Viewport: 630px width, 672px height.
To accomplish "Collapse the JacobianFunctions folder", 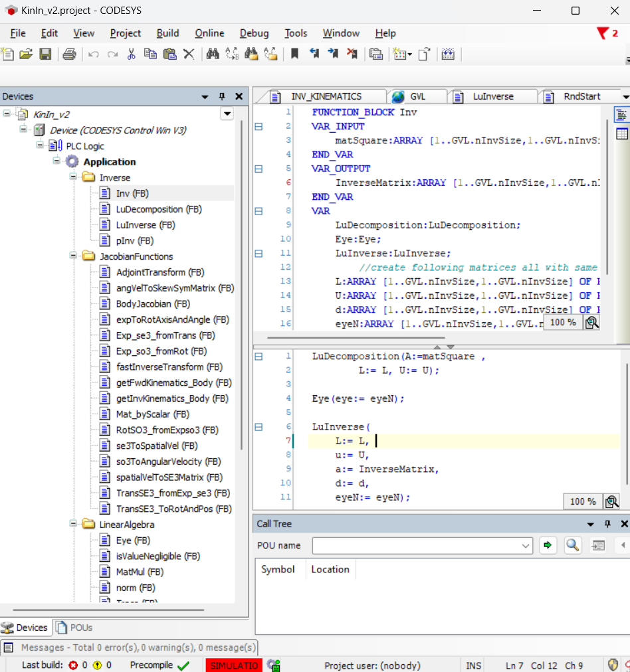I will click(73, 256).
